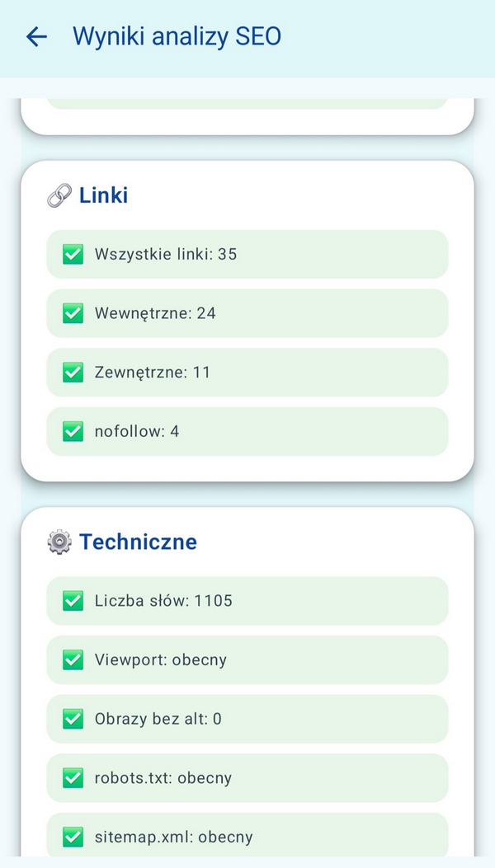Click the green checkmark beside Wszystkie linki
Image resolution: width=495 pixels, height=868 pixels.
73,254
